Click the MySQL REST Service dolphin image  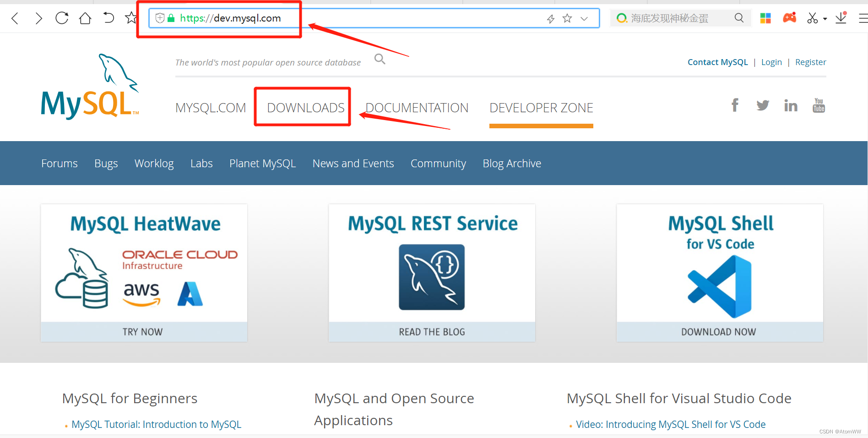[x=432, y=277]
